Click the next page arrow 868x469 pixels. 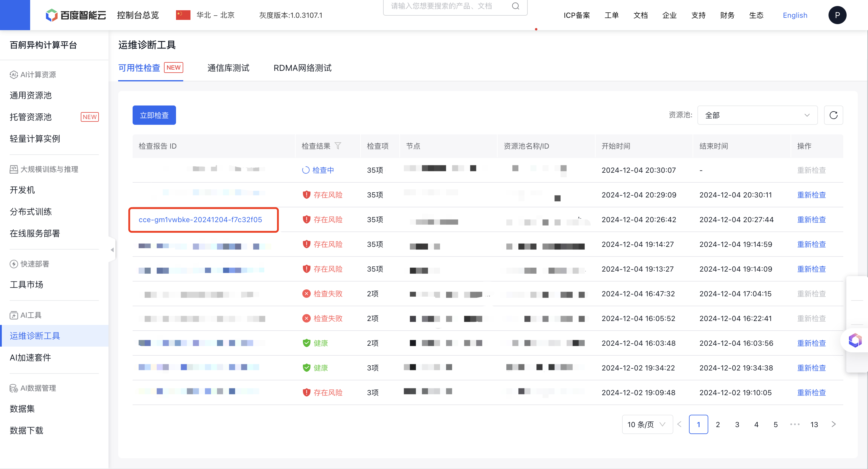pyautogui.click(x=834, y=424)
